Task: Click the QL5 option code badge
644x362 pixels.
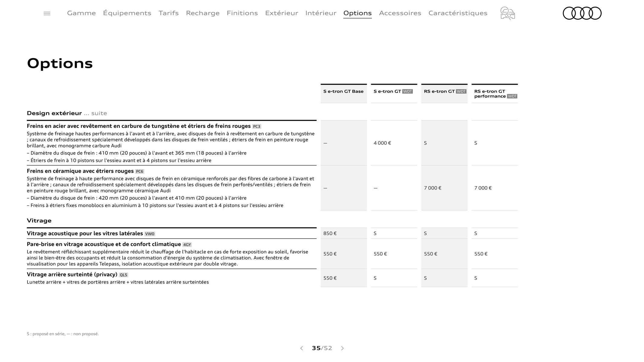Action: click(x=123, y=275)
